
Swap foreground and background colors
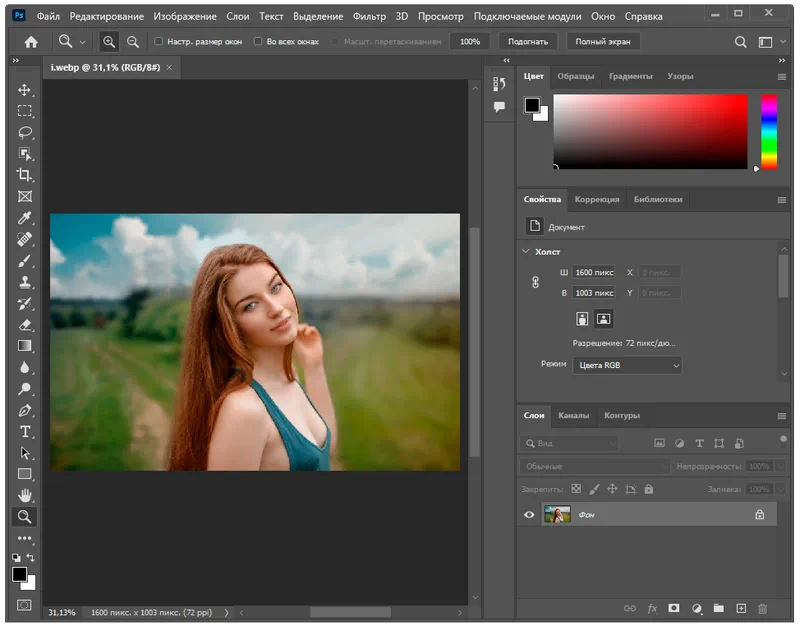click(x=31, y=557)
